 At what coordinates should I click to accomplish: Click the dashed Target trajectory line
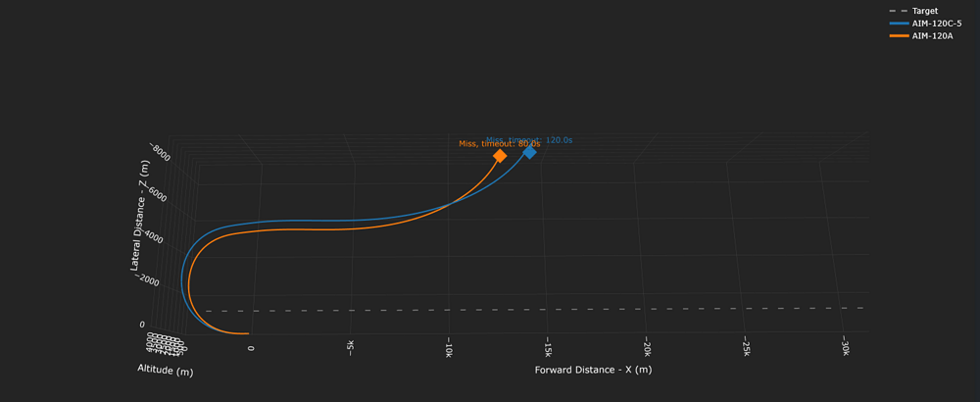(x=534, y=310)
